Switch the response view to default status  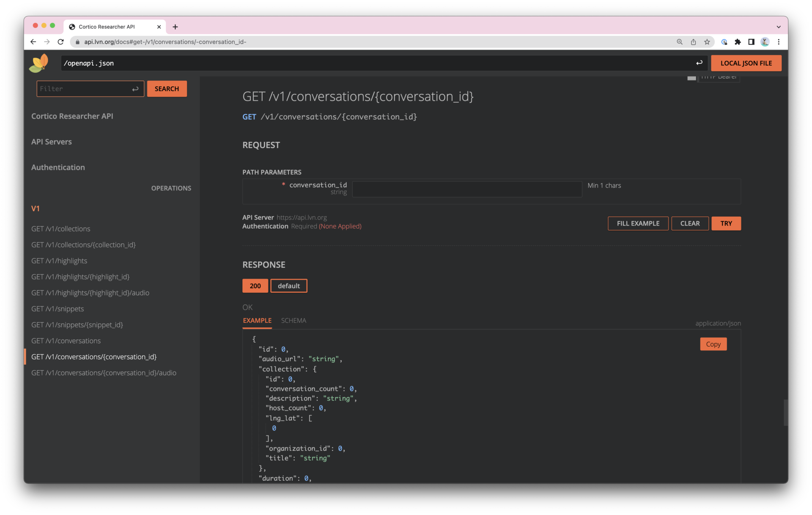(288, 286)
